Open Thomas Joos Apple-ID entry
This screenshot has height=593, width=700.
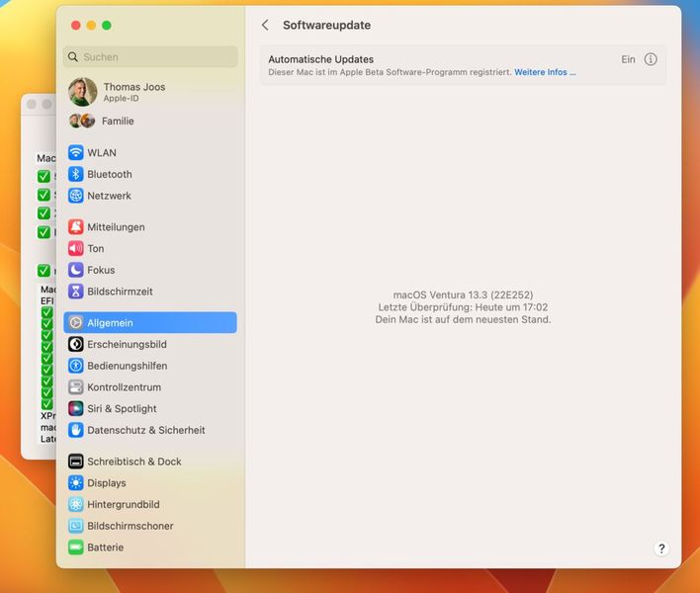pyautogui.click(x=150, y=92)
